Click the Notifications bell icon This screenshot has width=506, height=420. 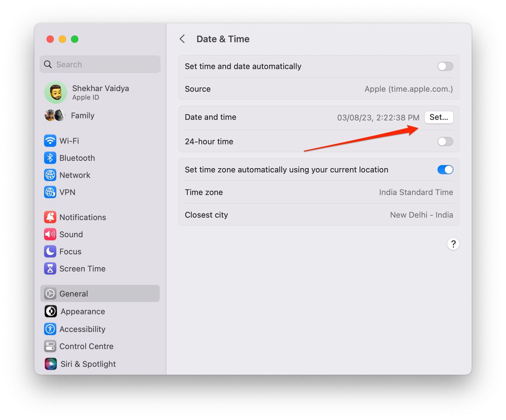(50, 217)
